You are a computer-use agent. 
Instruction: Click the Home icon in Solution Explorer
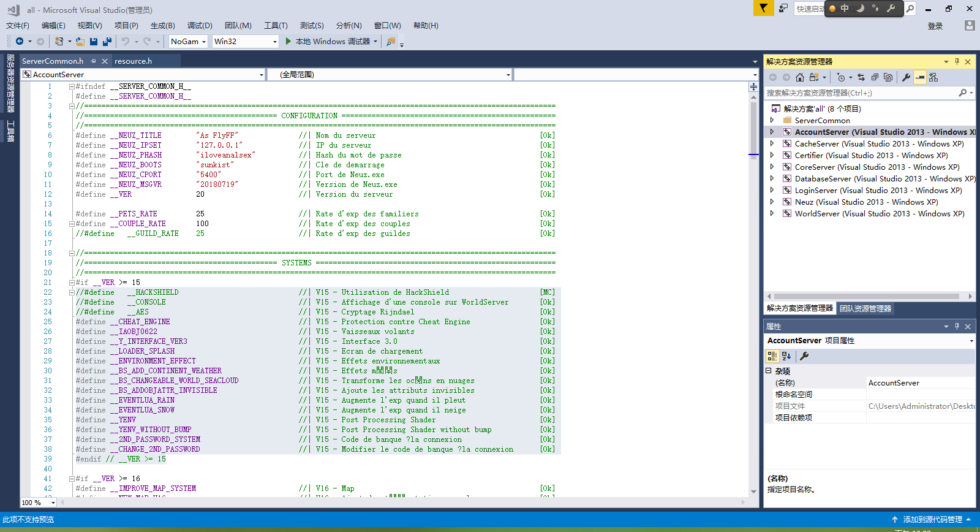click(x=800, y=77)
